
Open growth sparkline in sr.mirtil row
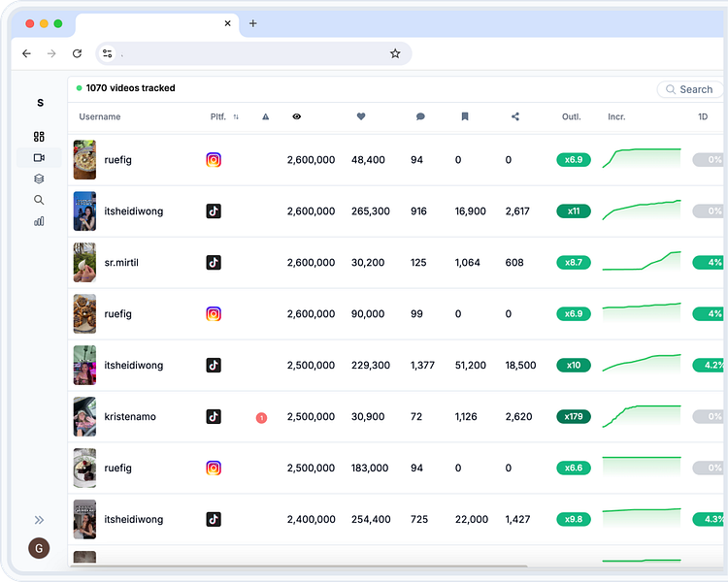(642, 261)
